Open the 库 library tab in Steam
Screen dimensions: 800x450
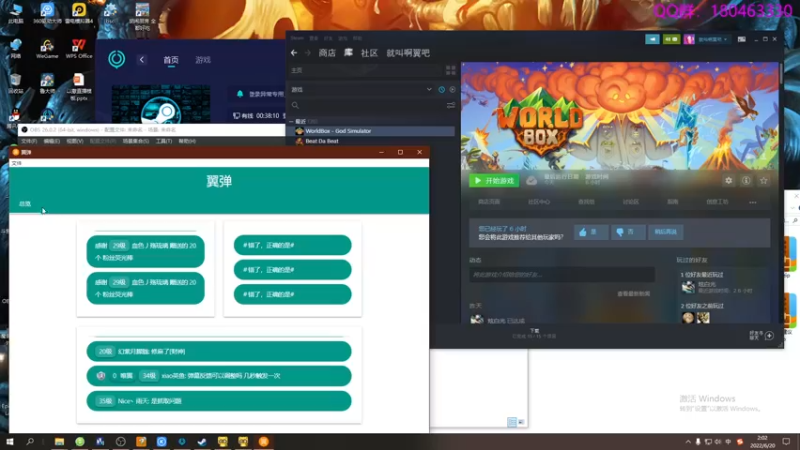pos(348,53)
